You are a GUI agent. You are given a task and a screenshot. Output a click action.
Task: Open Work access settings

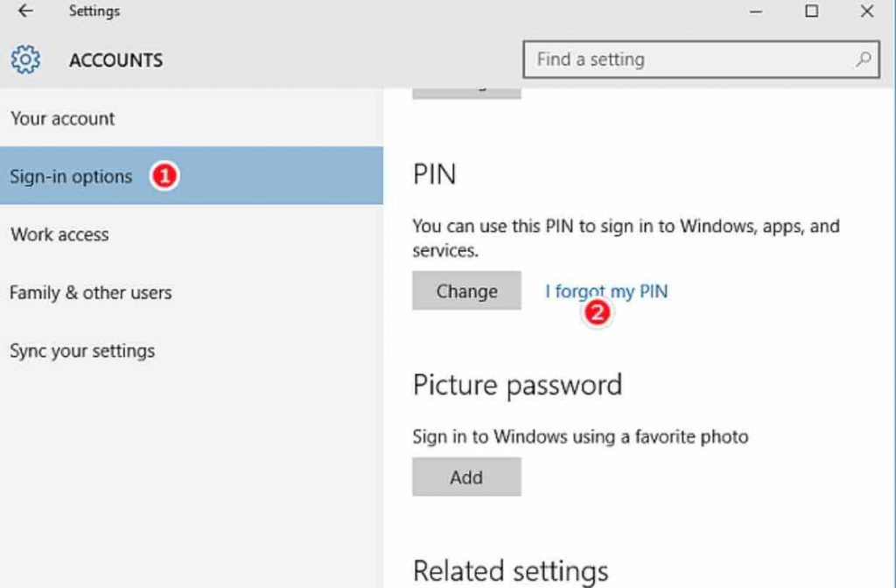(x=59, y=234)
